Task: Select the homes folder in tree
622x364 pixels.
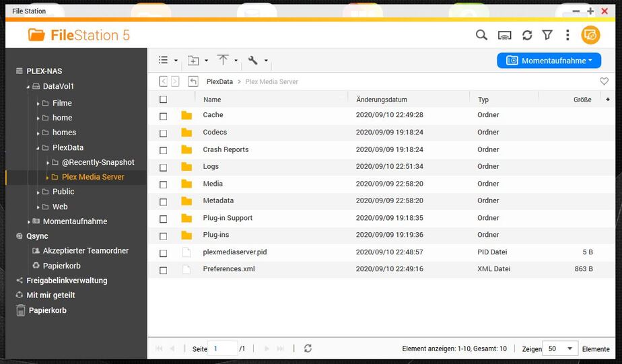Action: pos(64,133)
